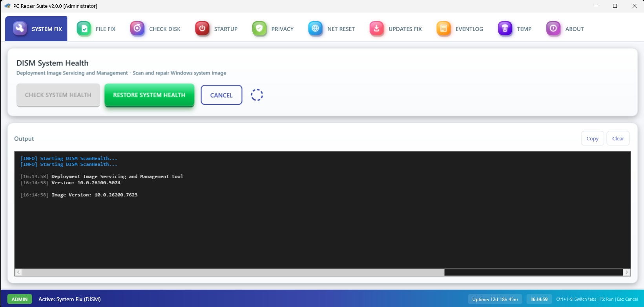Click the Temp purple trash icon
Image resolution: width=644 pixels, height=307 pixels.
(x=505, y=29)
